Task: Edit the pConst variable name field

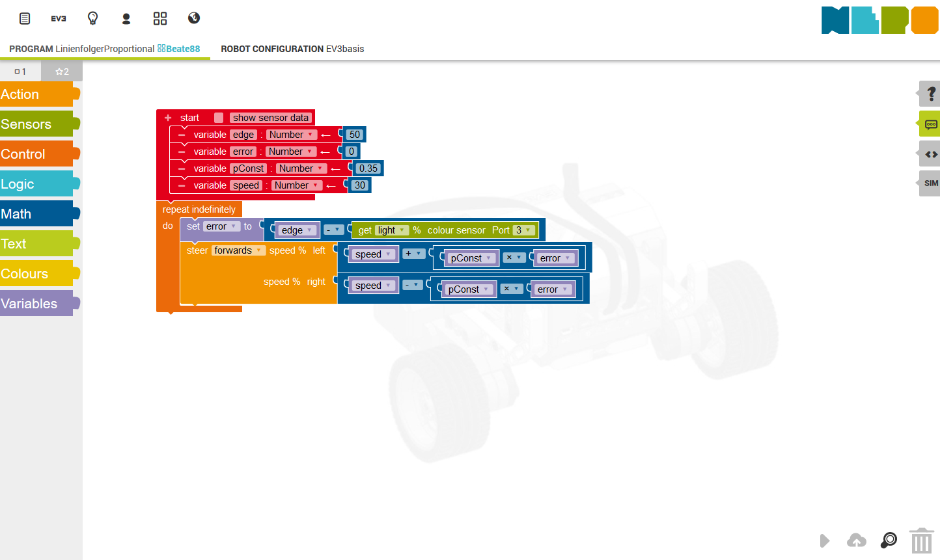Action: click(249, 168)
